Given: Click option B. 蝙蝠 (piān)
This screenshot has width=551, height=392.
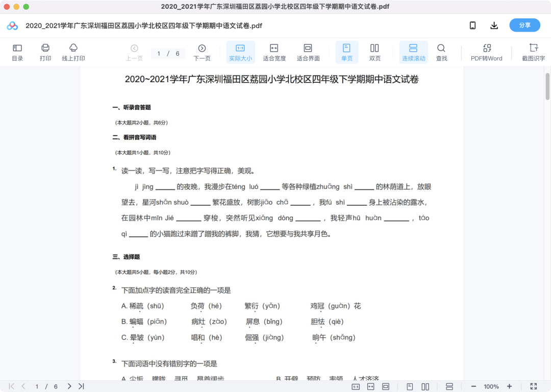Looking at the screenshot, I should [x=144, y=322].
